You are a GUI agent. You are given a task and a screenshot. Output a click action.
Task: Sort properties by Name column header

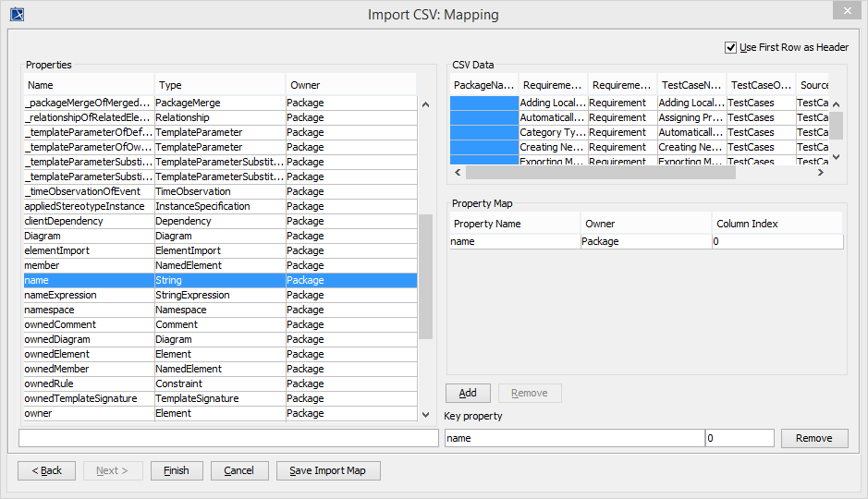pos(89,85)
